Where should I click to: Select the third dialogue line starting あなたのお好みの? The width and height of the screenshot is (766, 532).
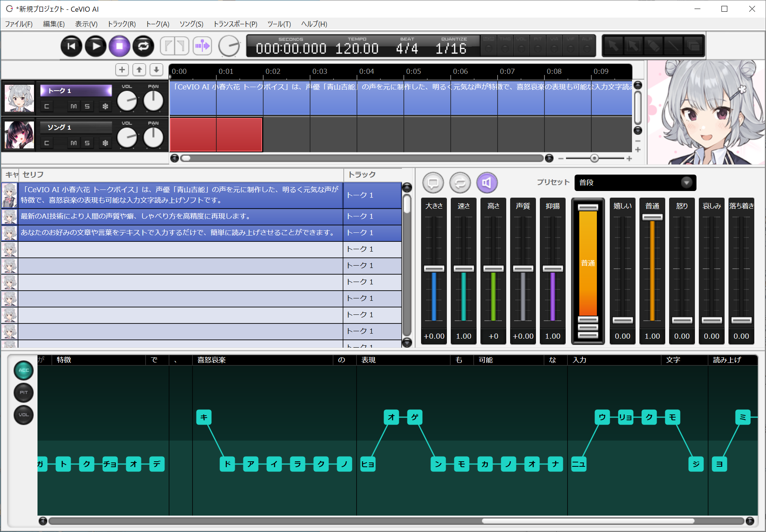(180, 233)
